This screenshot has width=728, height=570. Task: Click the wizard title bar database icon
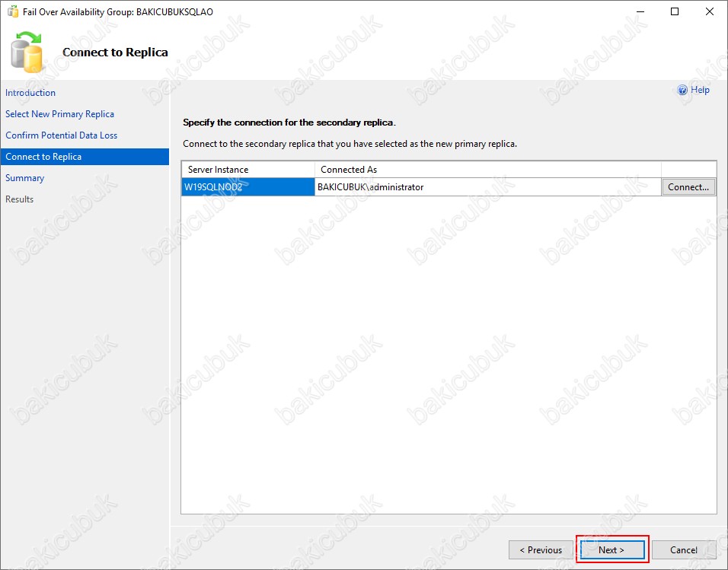coord(12,11)
